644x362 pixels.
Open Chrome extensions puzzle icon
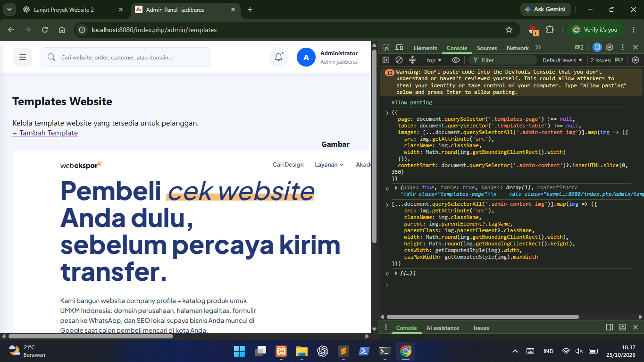click(550, 30)
